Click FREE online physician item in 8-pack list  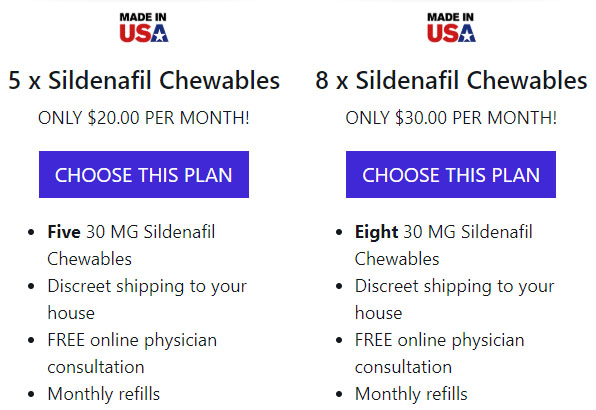[439, 353]
